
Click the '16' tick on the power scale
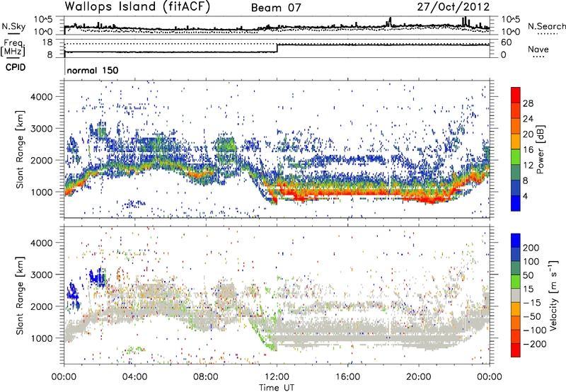tap(528, 150)
